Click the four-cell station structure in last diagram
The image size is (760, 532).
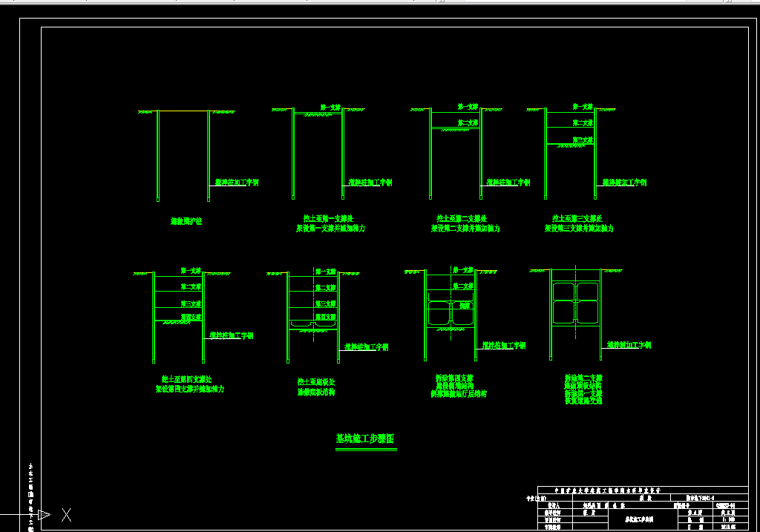click(x=575, y=303)
